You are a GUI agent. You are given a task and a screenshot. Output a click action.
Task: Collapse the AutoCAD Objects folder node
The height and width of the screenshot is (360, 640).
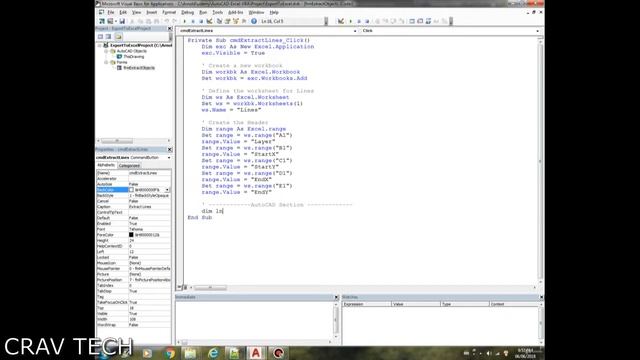pos(107,51)
